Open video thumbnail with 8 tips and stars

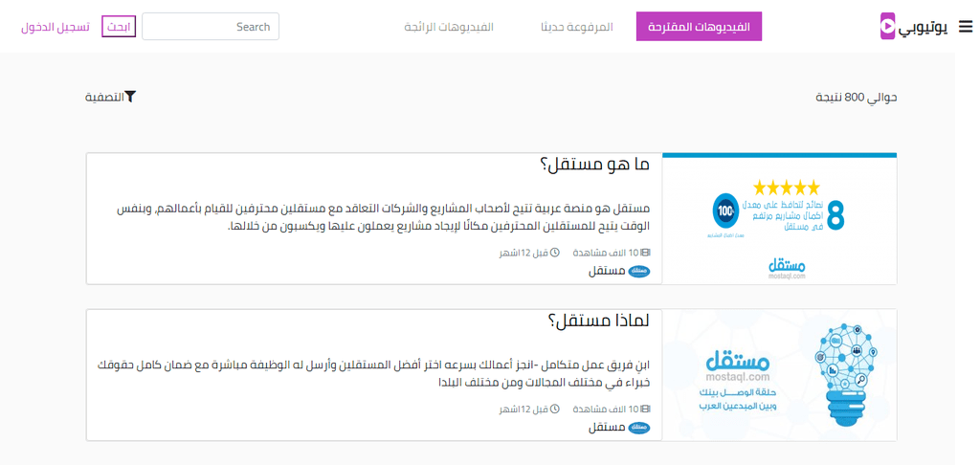(779, 219)
